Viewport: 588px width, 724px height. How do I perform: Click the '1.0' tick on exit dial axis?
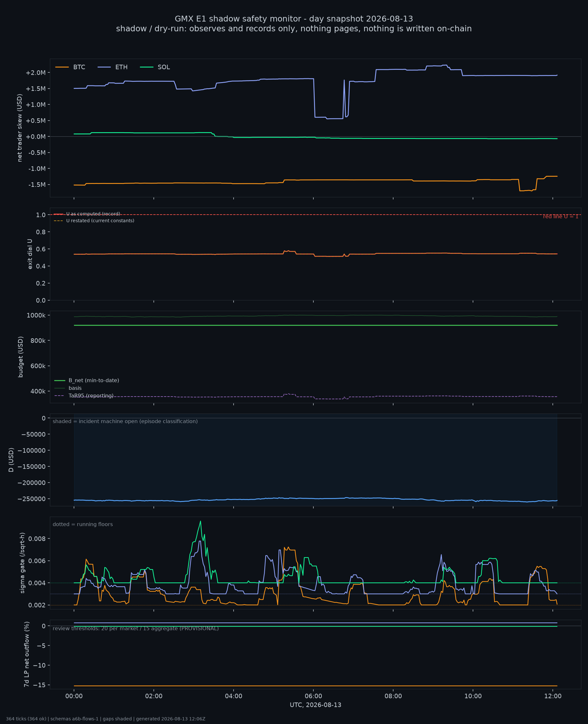41,215
